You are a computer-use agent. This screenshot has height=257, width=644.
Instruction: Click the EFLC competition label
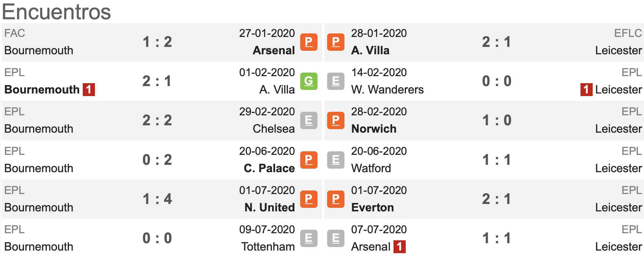[628, 33]
